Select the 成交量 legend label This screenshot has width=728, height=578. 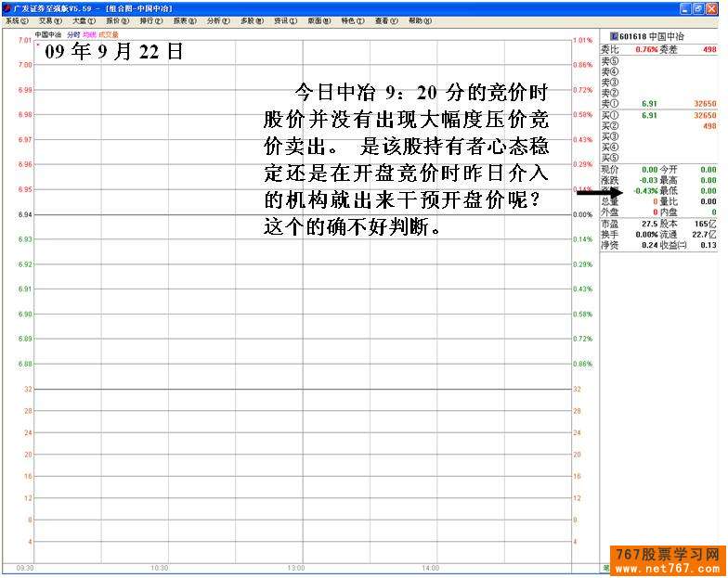[109, 35]
